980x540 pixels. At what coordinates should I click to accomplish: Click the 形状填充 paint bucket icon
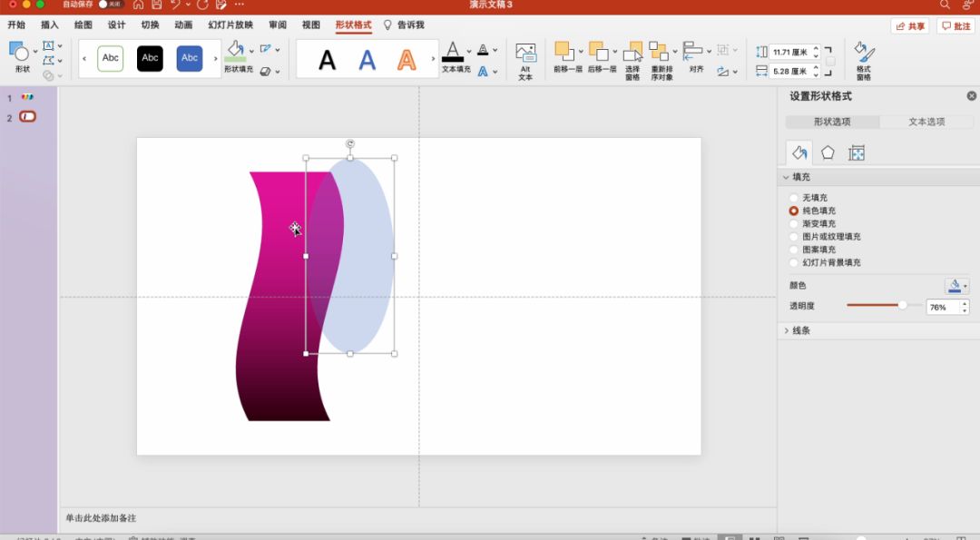236,48
